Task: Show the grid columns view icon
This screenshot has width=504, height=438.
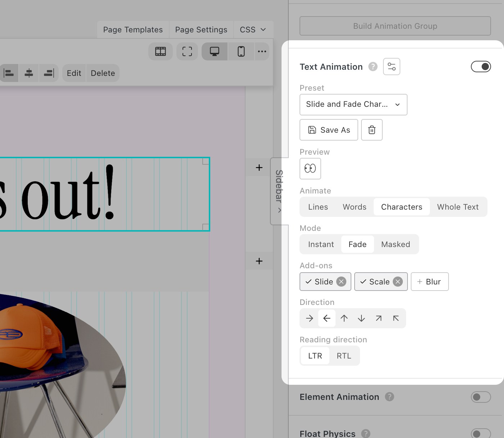Action: [x=161, y=51]
